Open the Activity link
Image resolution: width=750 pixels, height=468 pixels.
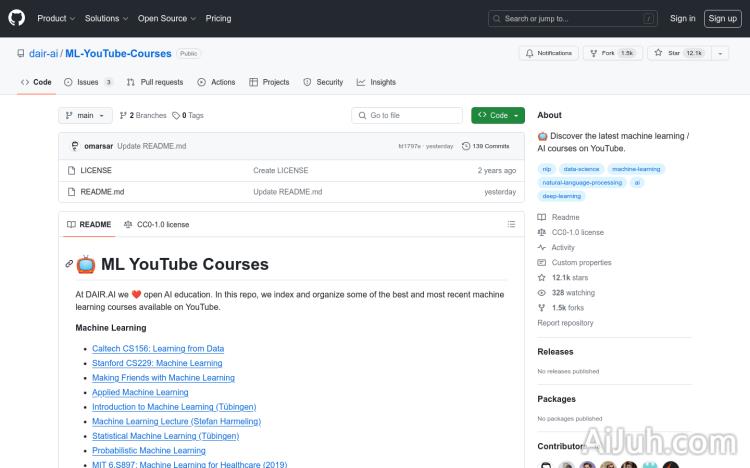[x=556, y=247]
